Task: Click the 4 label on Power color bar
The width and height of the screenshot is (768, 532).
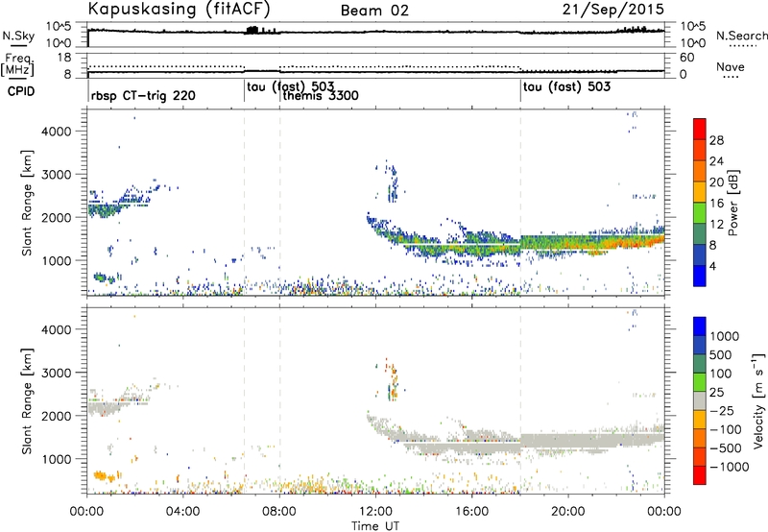Action: [x=712, y=267]
